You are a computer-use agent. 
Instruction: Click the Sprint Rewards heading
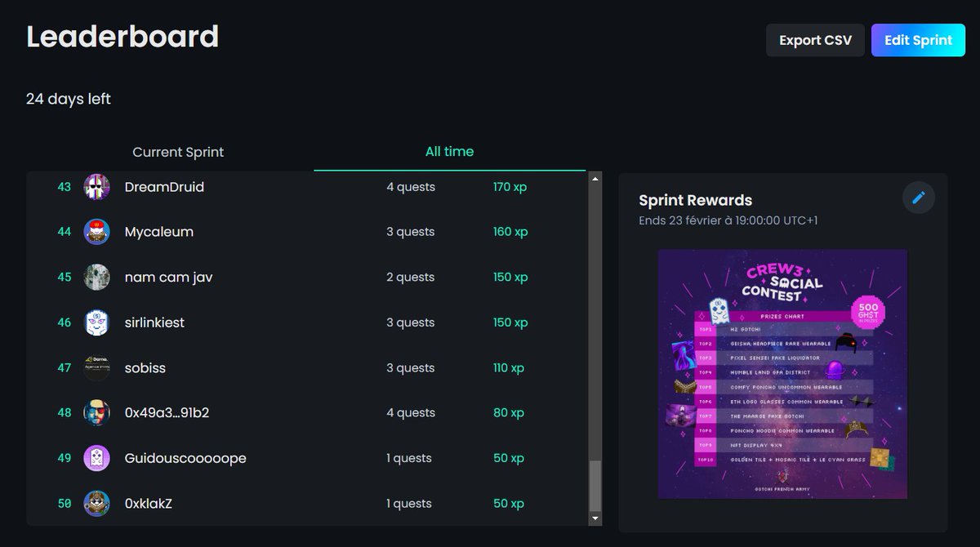[696, 200]
